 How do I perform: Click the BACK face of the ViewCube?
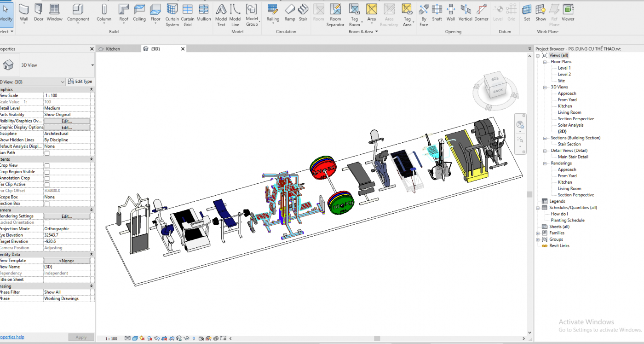coord(498,91)
